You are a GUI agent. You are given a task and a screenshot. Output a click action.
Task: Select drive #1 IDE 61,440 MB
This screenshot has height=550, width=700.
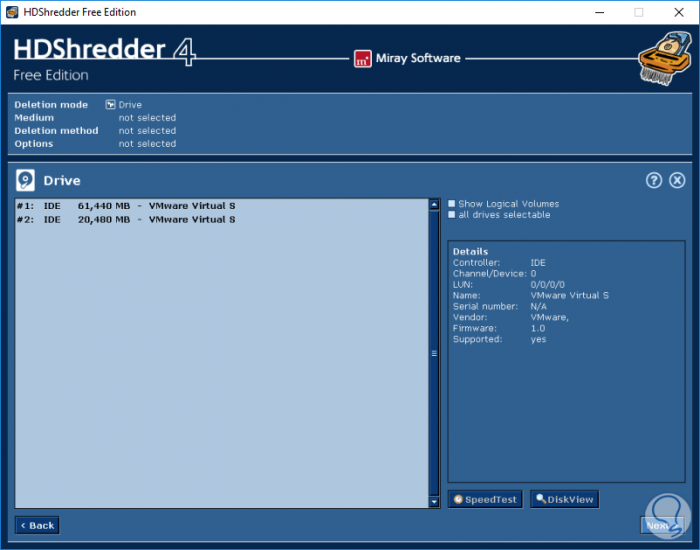pos(221,206)
